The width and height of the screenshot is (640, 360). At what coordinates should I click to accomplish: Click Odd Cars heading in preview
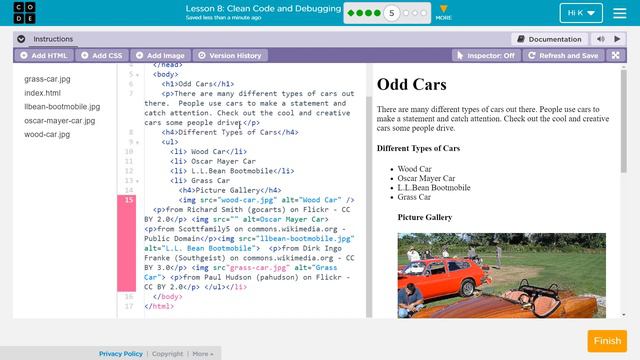(x=411, y=84)
